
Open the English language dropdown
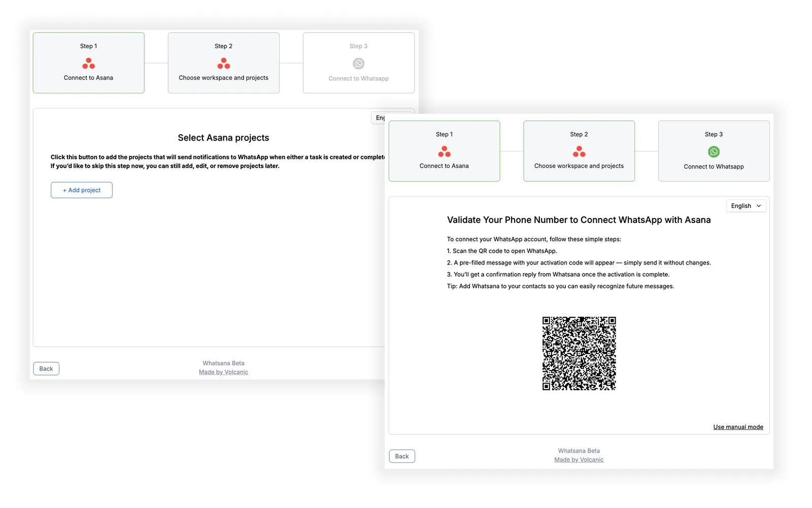tap(746, 206)
